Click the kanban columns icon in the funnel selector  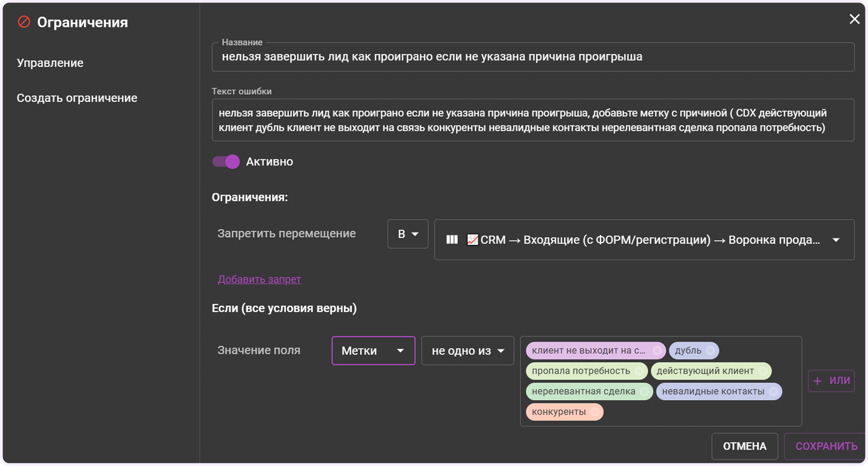453,239
